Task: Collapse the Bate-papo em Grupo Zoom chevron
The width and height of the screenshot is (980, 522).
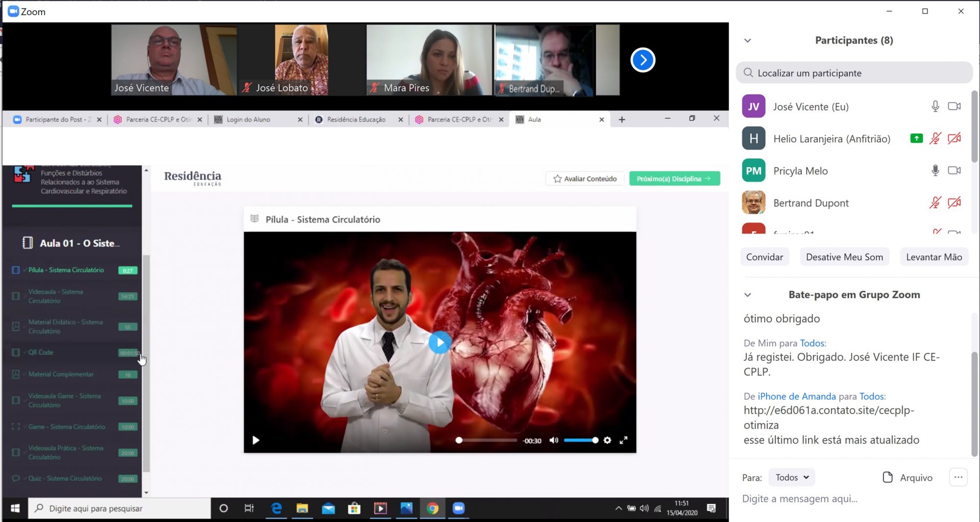Action: [x=748, y=295]
